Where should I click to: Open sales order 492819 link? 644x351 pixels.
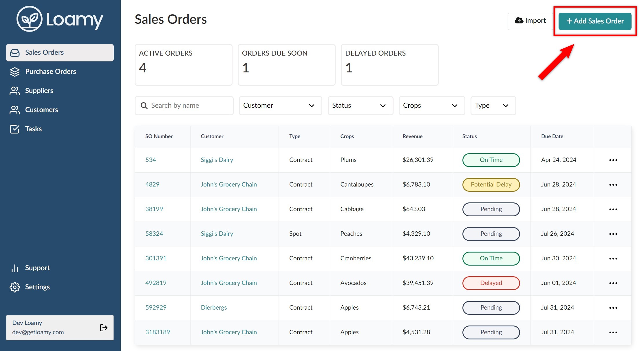point(156,283)
